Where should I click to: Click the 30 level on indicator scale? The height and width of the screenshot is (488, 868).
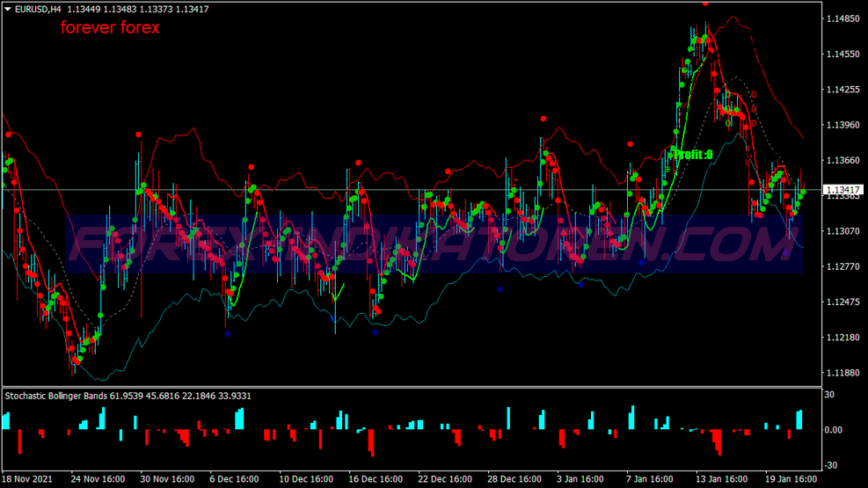coord(830,395)
